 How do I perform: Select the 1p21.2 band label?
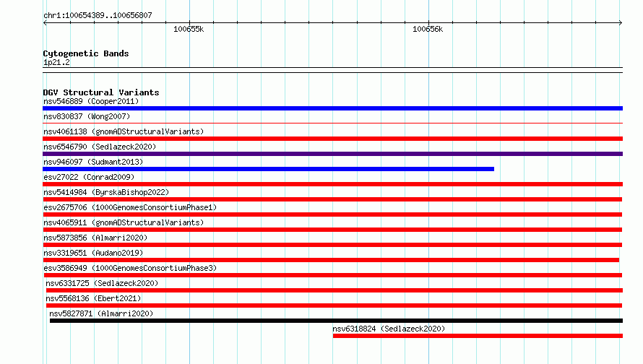point(56,62)
